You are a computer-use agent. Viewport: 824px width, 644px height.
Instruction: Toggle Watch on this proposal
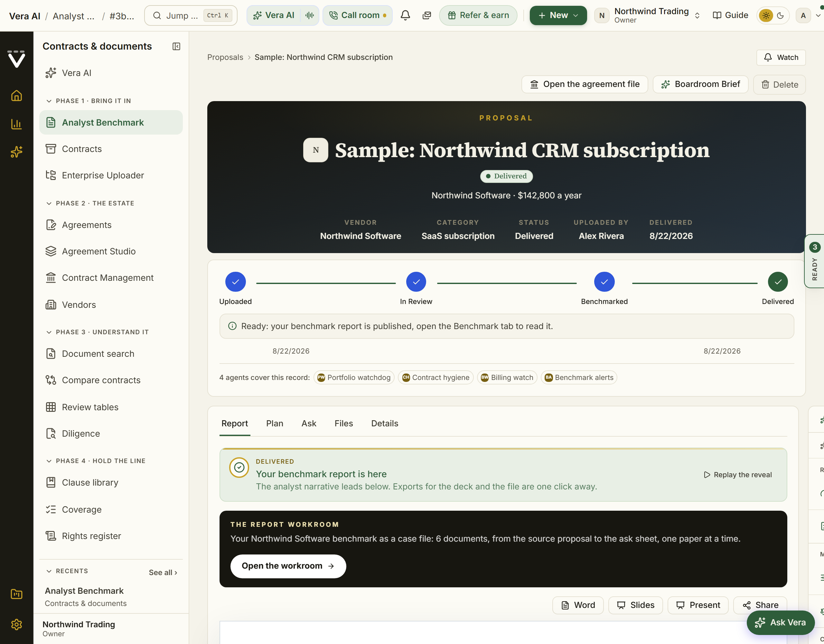pos(781,57)
